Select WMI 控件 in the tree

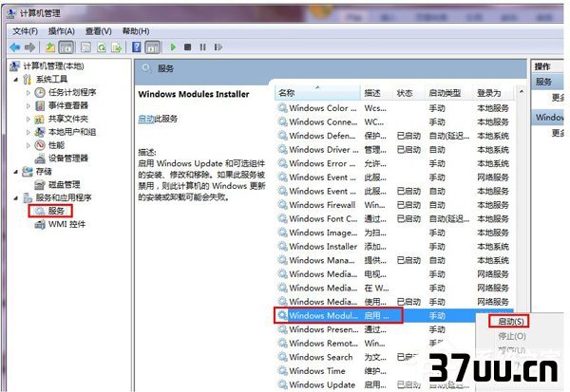(66, 224)
